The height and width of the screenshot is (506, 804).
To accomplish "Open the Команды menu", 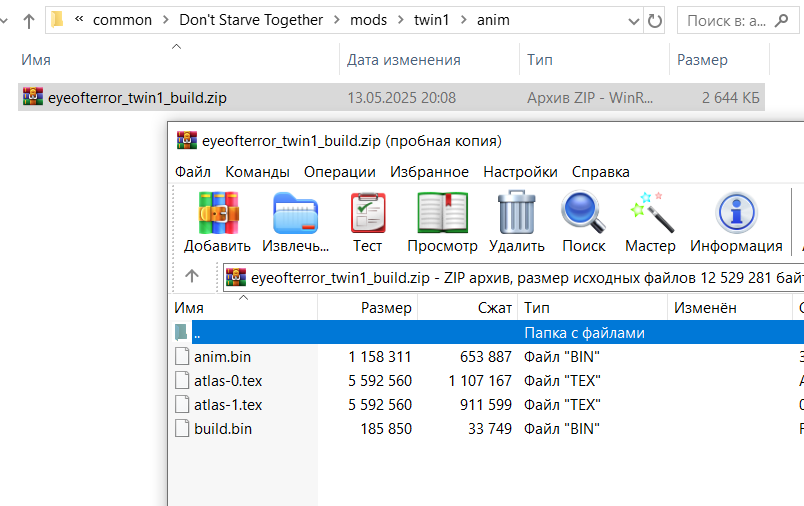I will tap(257, 171).
